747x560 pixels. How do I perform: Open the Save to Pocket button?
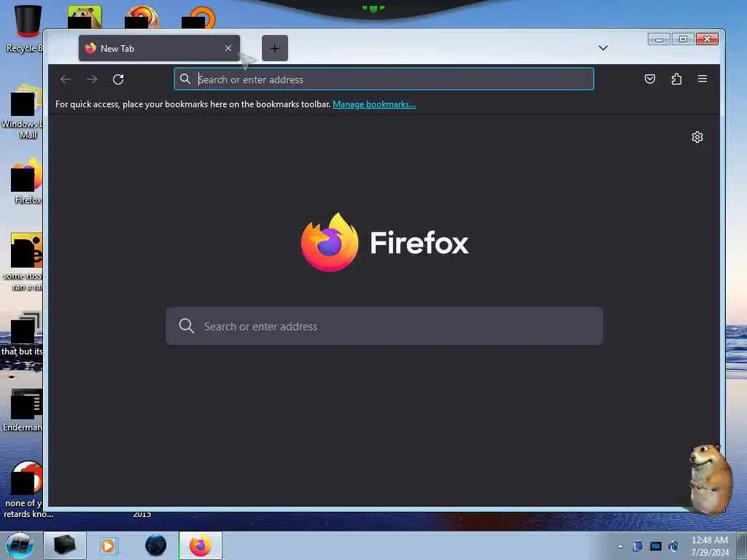coord(650,79)
